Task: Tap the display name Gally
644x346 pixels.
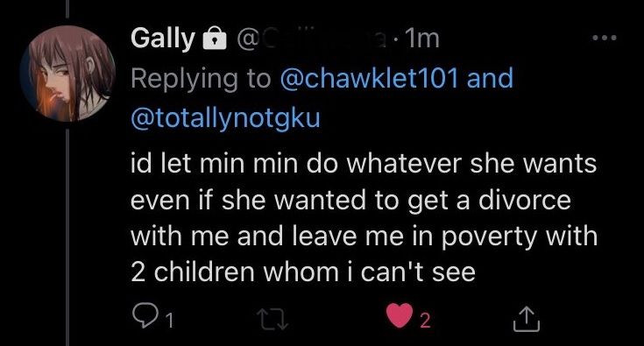Action: click(x=163, y=39)
